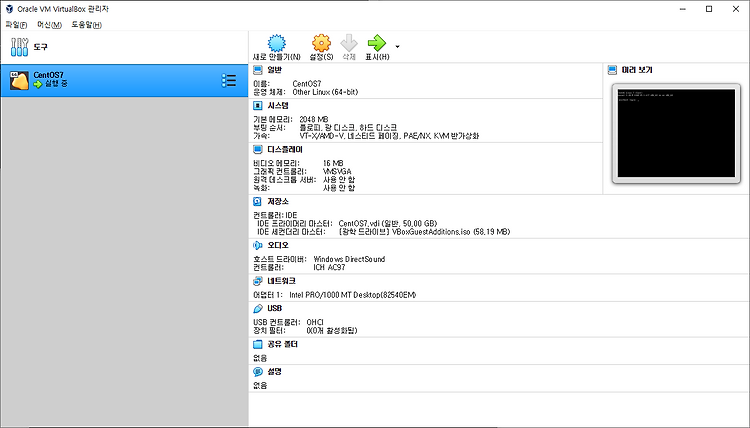The height and width of the screenshot is (428, 750).
Task: Click the Windows DirectSound host driver value
Action: pyautogui.click(x=349, y=259)
